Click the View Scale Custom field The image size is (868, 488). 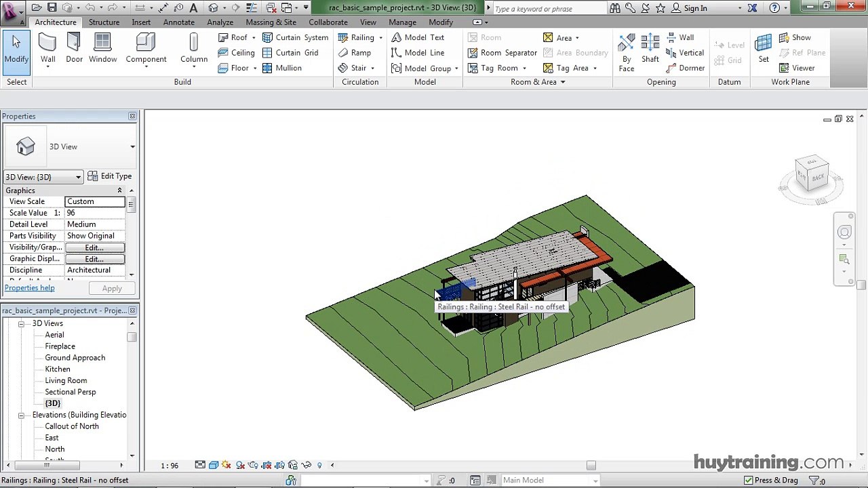[x=95, y=202]
